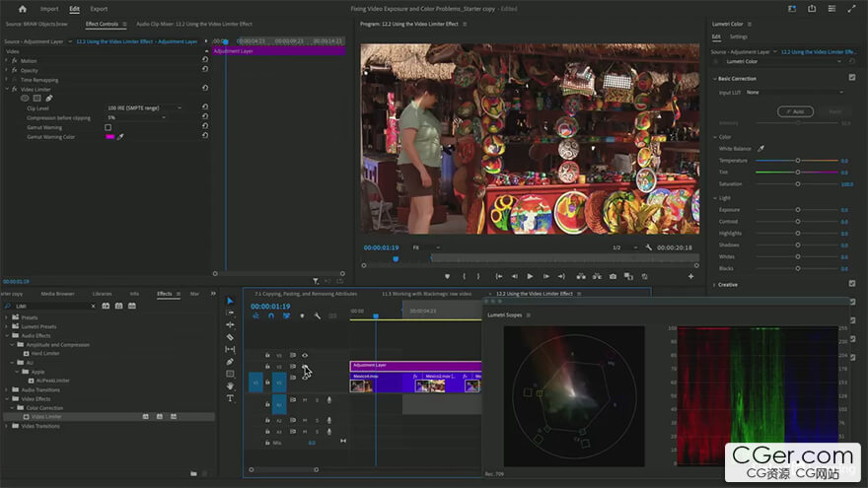The height and width of the screenshot is (488, 868).
Task: Select the Type tool in the toolbar
Action: click(x=230, y=398)
